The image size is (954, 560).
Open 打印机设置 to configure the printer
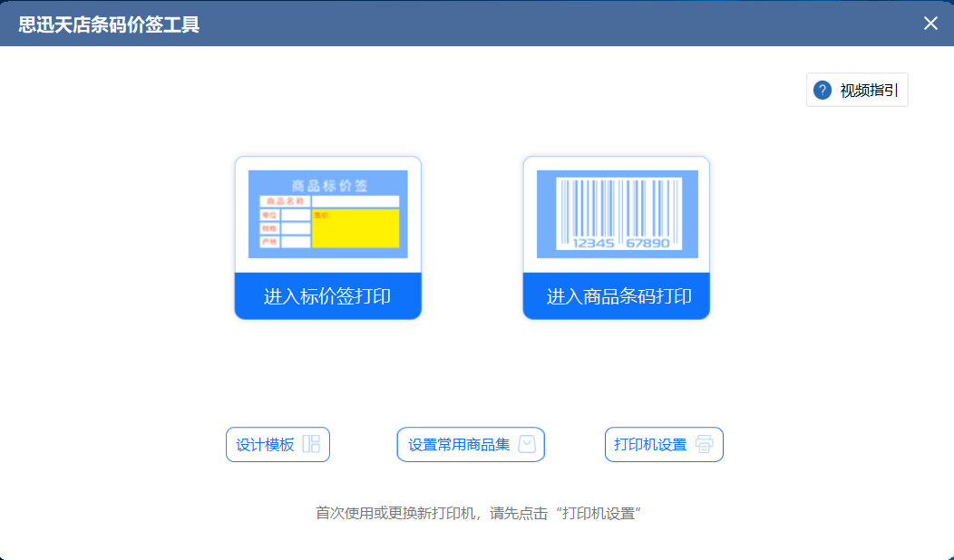(x=664, y=444)
